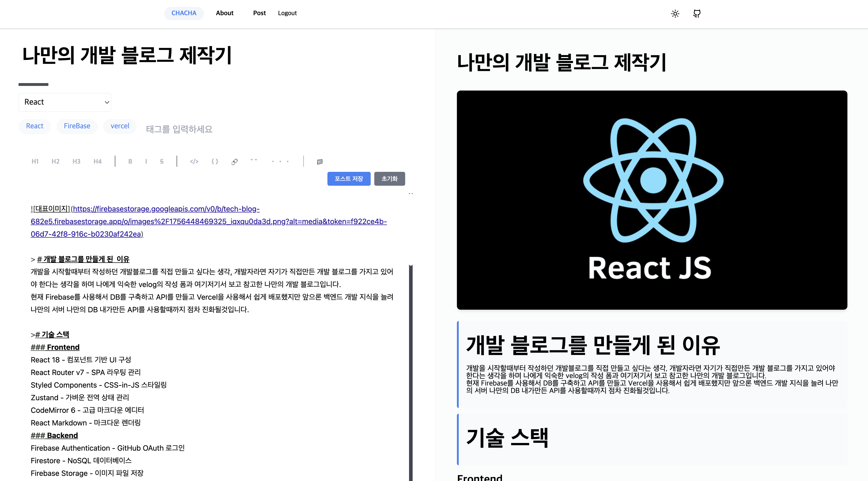The image size is (868, 481).
Task: Click 'React Markdown - 마크다운 렌더링' line
Action: pyautogui.click(x=85, y=423)
